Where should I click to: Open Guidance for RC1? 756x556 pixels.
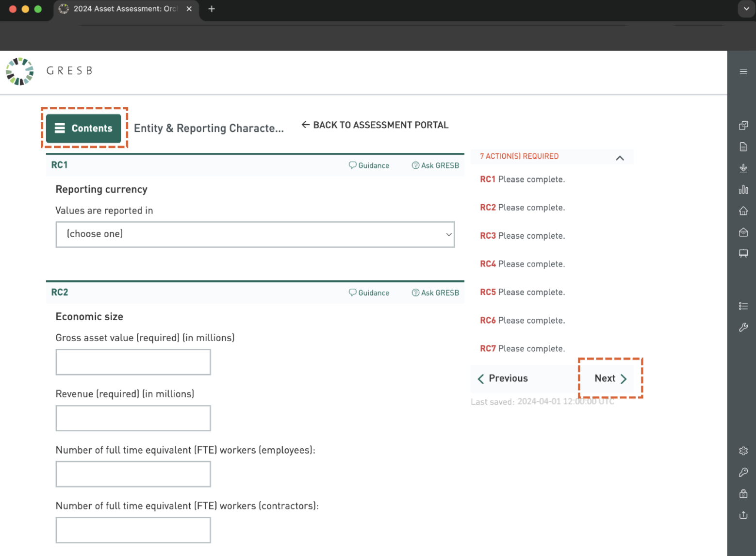tap(369, 165)
